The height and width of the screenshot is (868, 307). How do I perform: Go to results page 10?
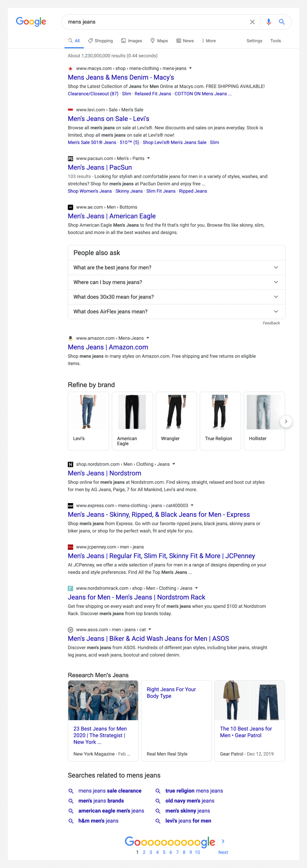click(x=197, y=852)
